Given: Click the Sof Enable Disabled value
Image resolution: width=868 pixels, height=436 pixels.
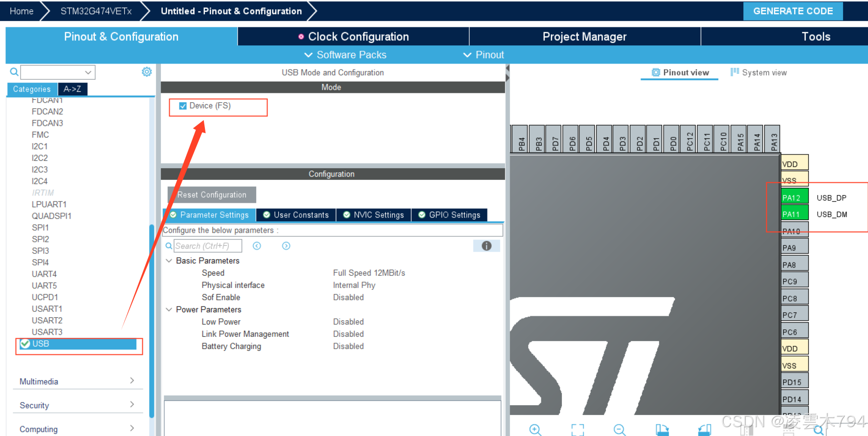Looking at the screenshot, I should point(348,297).
